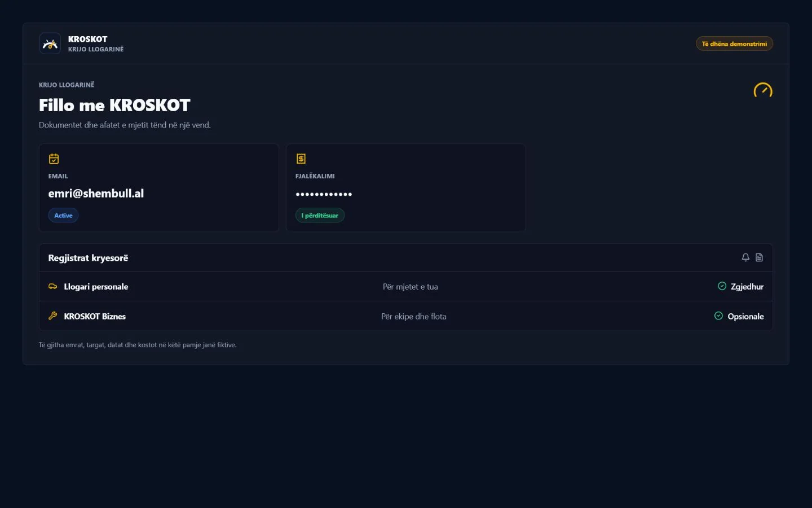Select the Llogari personale row label
Viewport: 812px width, 508px height.
tap(96, 287)
